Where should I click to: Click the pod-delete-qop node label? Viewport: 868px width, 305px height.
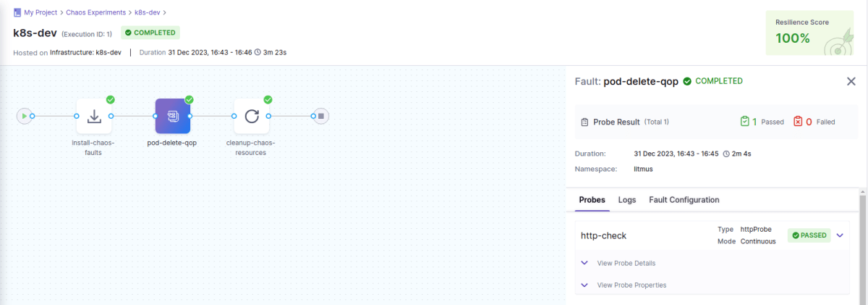pyautogui.click(x=173, y=143)
